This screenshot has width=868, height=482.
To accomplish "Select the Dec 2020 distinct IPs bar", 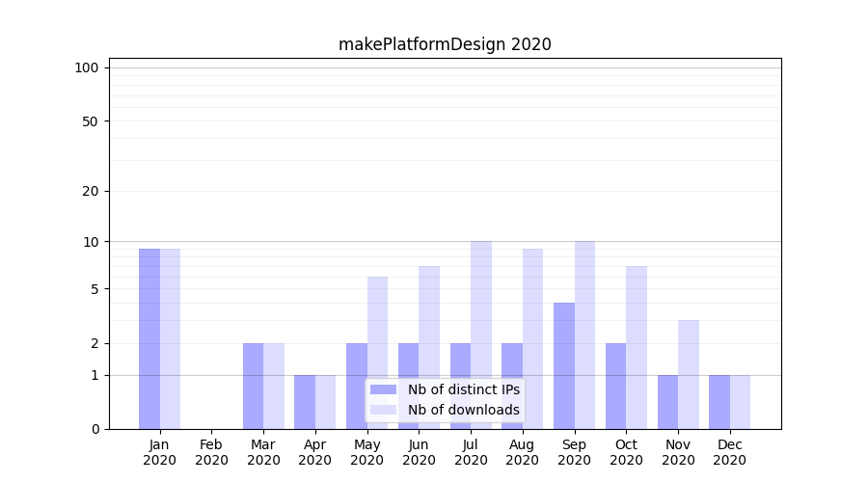I will click(x=719, y=402).
